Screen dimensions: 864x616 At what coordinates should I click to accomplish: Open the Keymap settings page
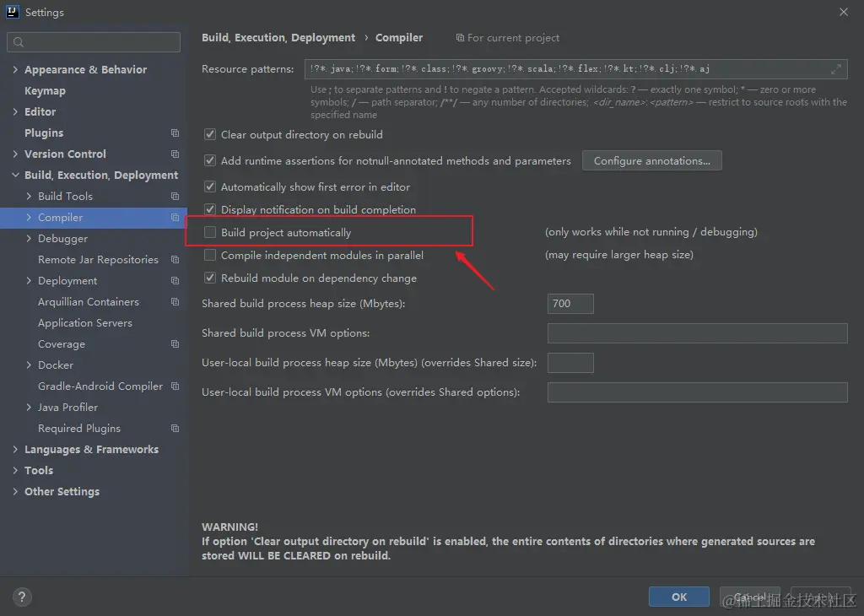45,91
